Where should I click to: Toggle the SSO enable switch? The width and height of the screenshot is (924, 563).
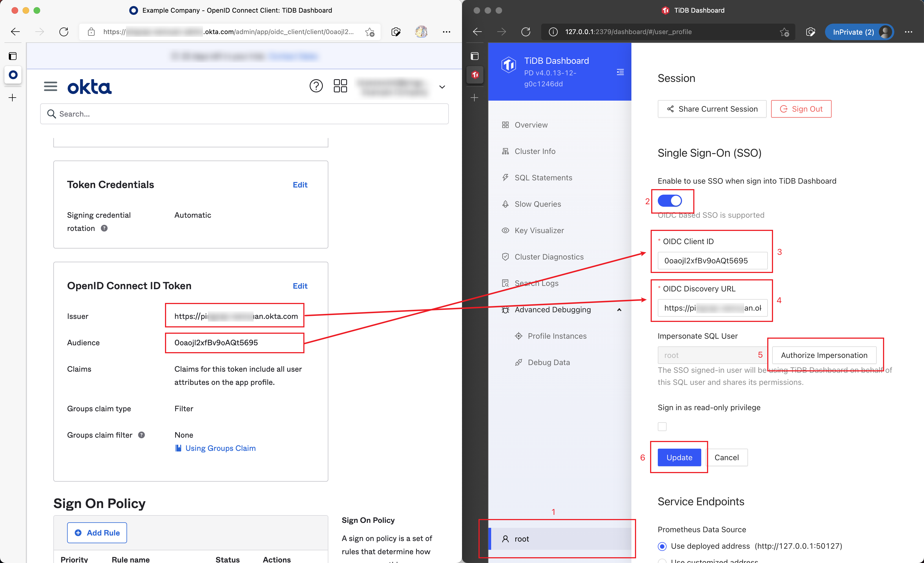670,201
